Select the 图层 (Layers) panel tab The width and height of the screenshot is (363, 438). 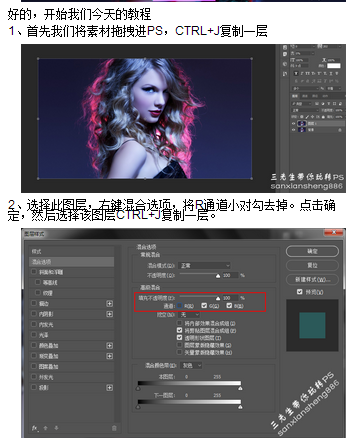tap(295, 96)
